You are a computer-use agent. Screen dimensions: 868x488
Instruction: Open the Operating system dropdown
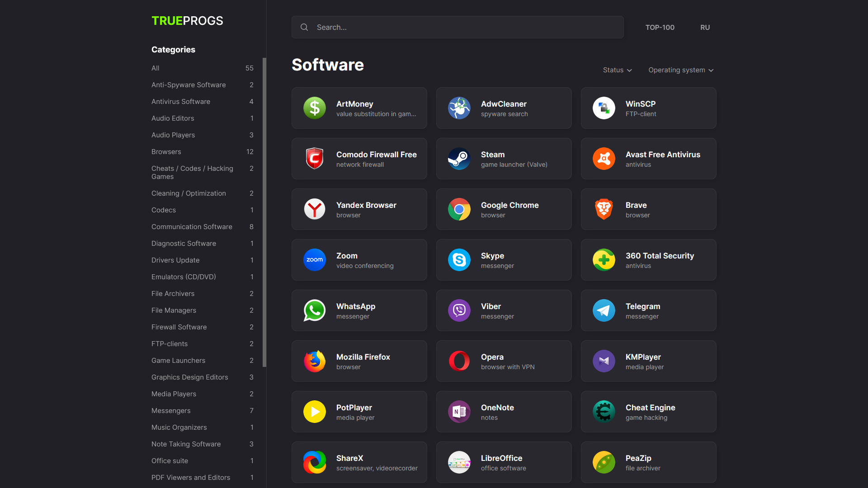point(681,70)
